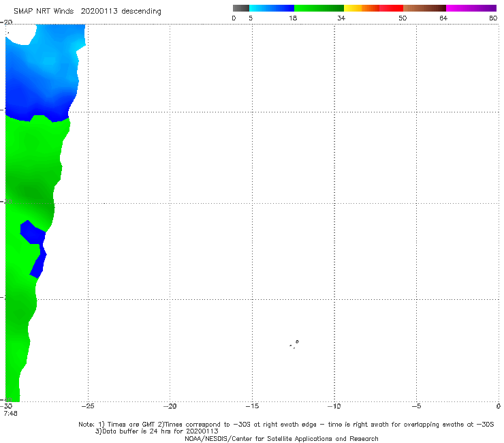Viewport: 504px width, 443px height.
Task: Click the swath time label "7:48"
Action: (11, 414)
